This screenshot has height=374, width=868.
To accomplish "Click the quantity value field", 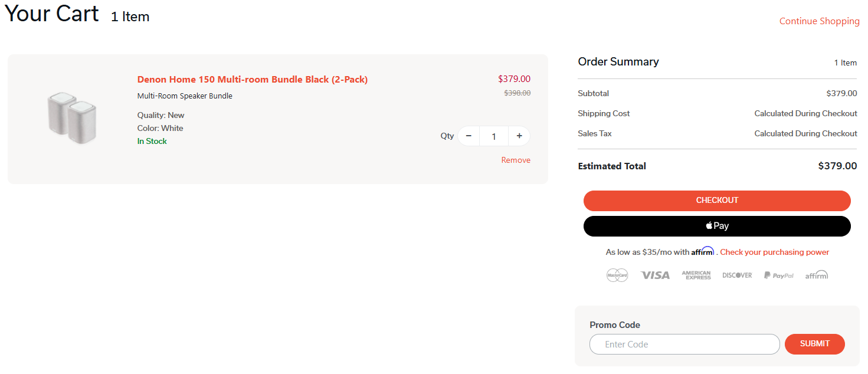I will [493, 136].
